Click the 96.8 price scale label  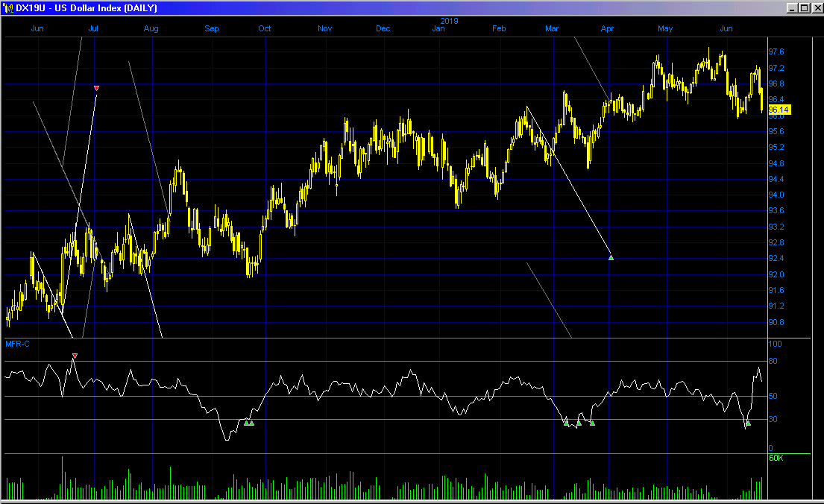[x=776, y=84]
